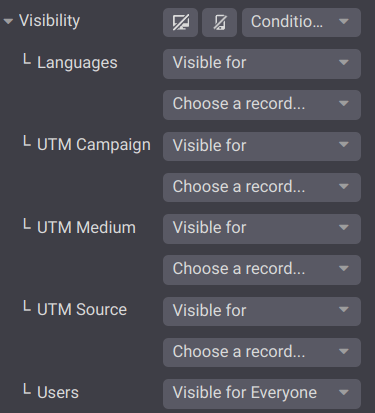Collapse the Visibility section triangle
Screen dimensions: 375x413
pyautogui.click(x=8, y=21)
